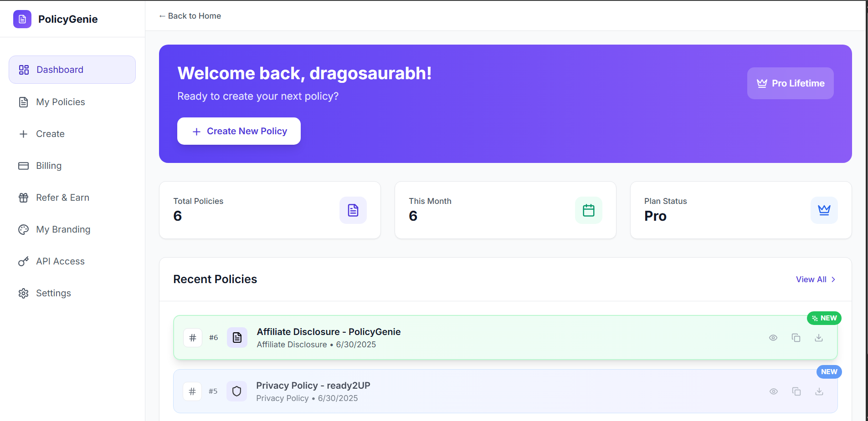
Task: Click crown icon in Pro Lifetime badge
Action: pos(762,83)
